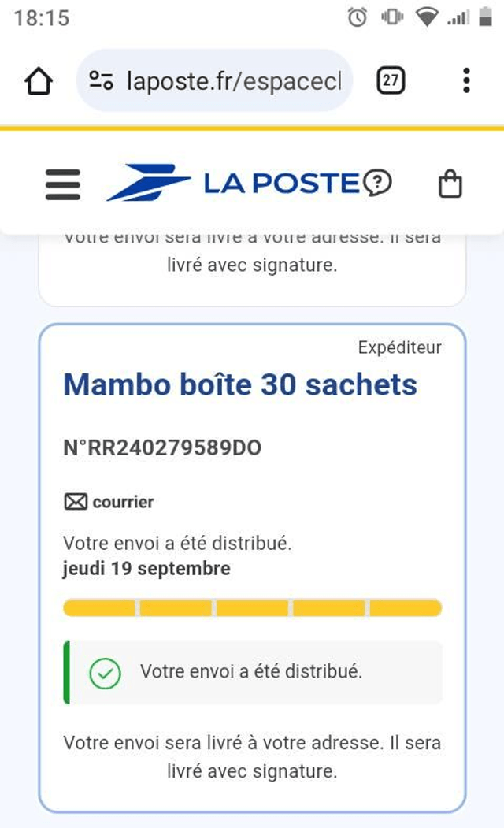The width and height of the screenshot is (504, 828).
Task: Open the shopping bag cart icon
Action: coord(450,184)
